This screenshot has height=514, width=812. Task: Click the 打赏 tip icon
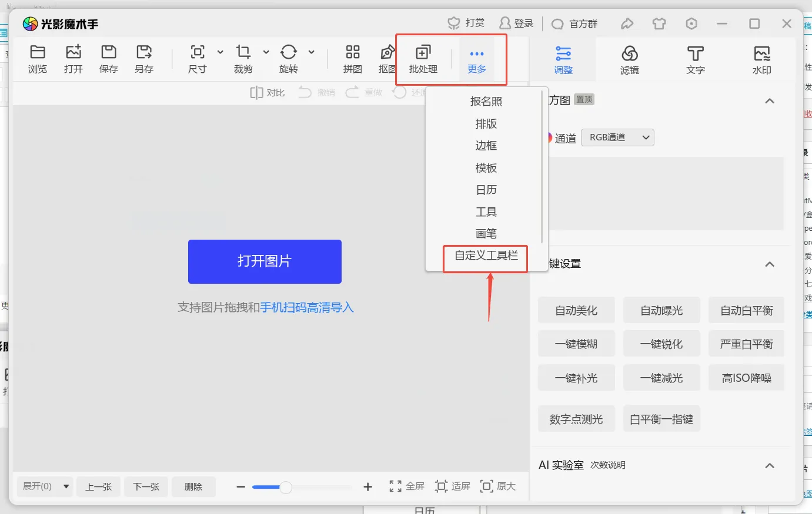[454, 23]
